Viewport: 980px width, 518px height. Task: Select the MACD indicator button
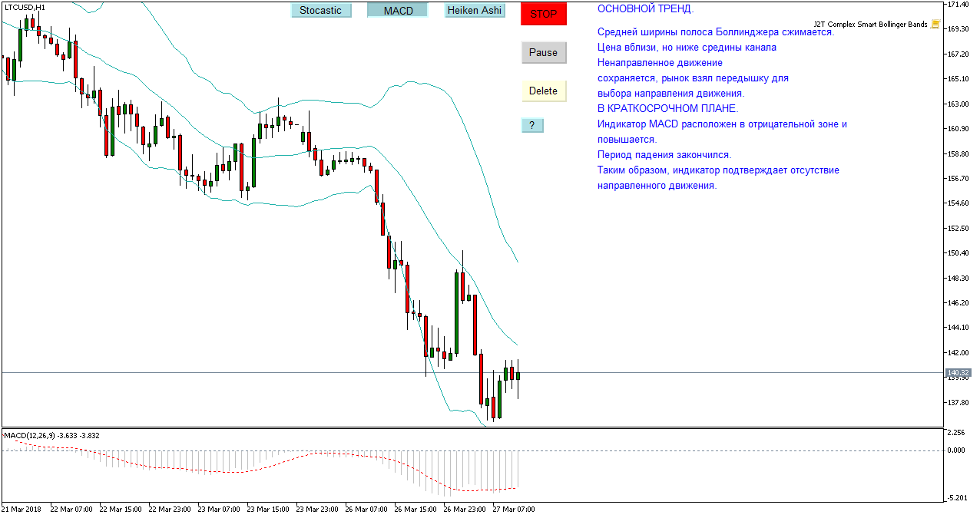398,11
